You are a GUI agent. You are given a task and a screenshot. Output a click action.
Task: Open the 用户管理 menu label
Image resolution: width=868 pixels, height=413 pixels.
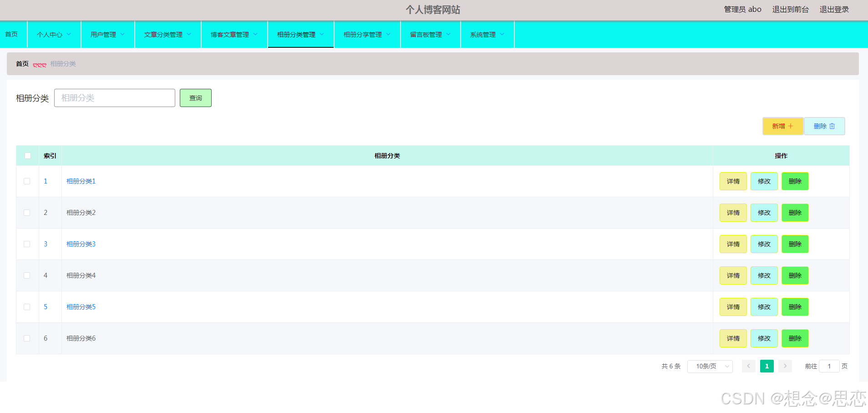pos(103,35)
